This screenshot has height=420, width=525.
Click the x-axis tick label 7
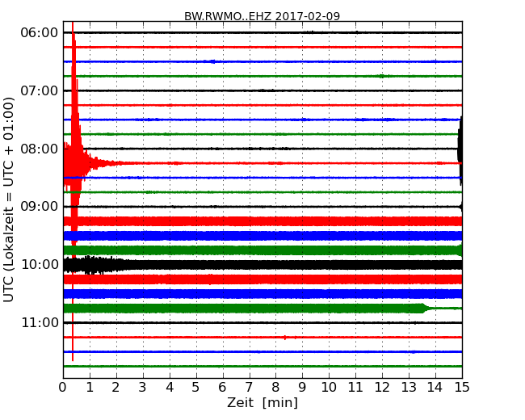pos(249,388)
